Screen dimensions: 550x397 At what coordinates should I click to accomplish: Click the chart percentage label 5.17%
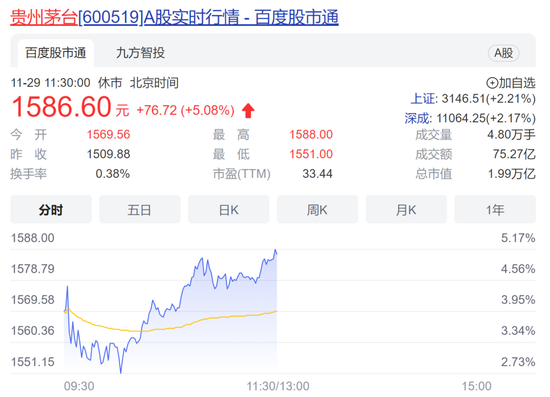[518, 238]
